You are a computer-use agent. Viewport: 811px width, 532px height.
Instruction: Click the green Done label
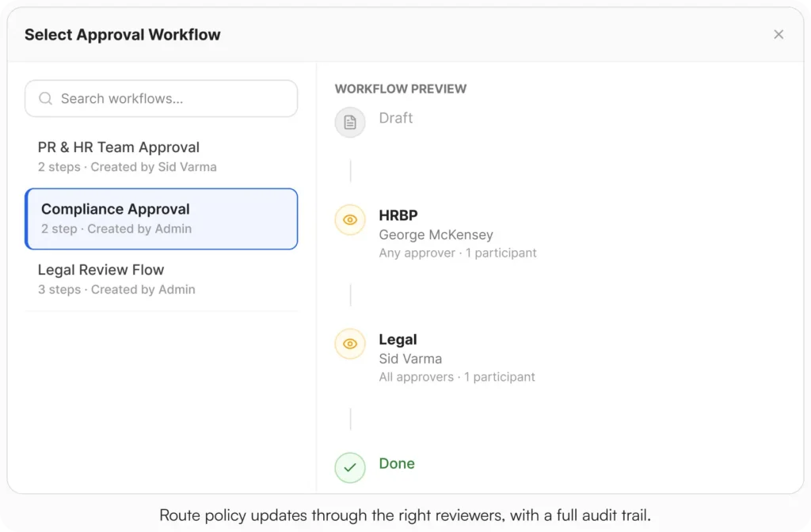pos(397,463)
